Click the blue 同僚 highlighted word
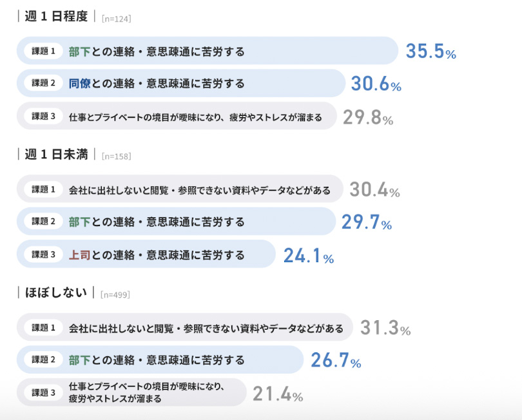The image size is (522, 420). [x=79, y=84]
